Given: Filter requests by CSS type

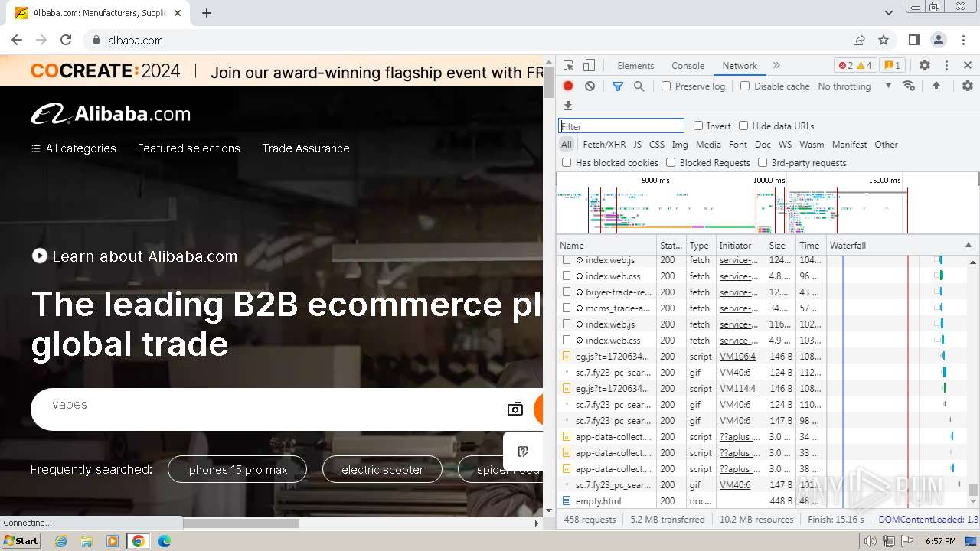Looking at the screenshot, I should point(657,145).
